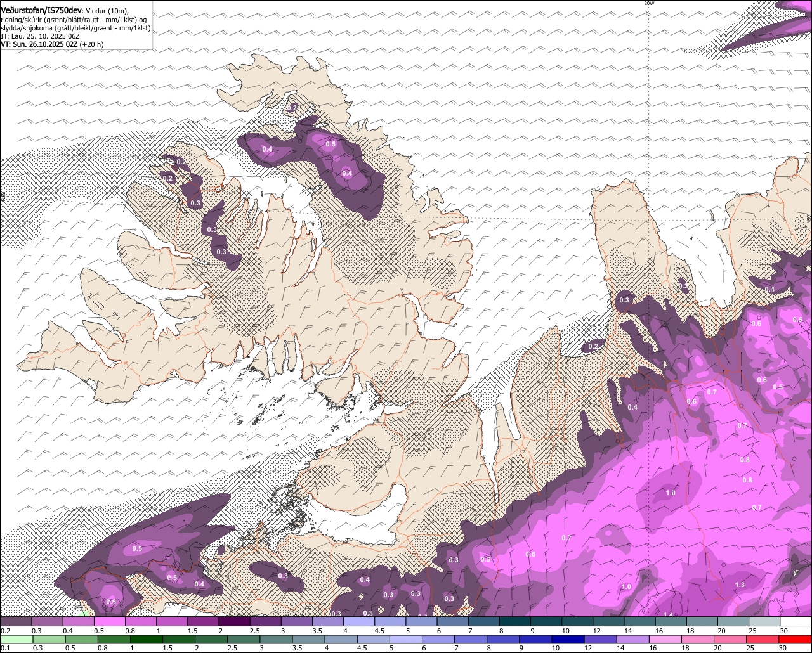Click the 'slydda/snjókoma' legend description line
The image size is (812, 653).
[x=75, y=29]
